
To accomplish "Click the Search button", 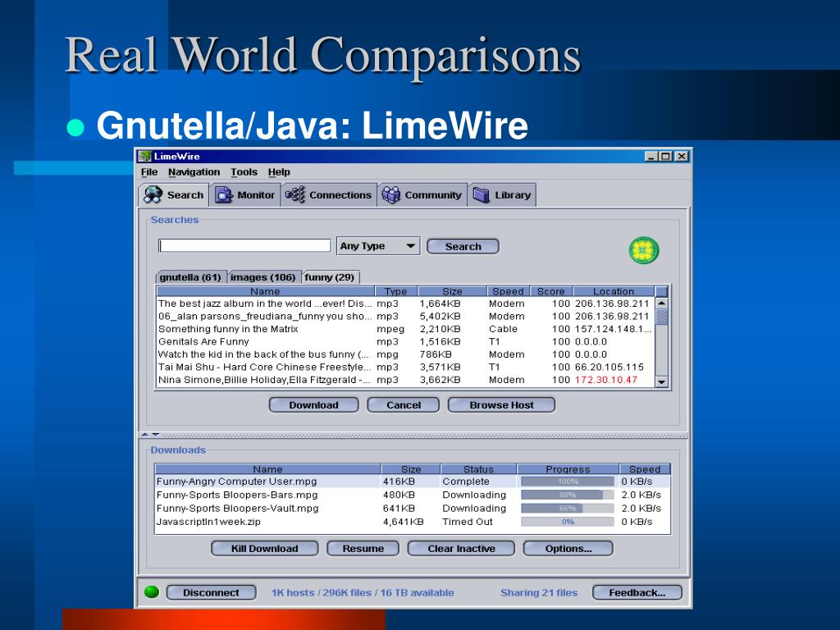I will click(x=463, y=246).
